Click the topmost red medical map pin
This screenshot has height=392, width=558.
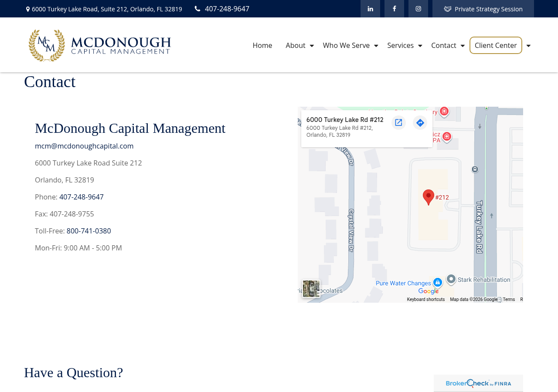(444, 112)
